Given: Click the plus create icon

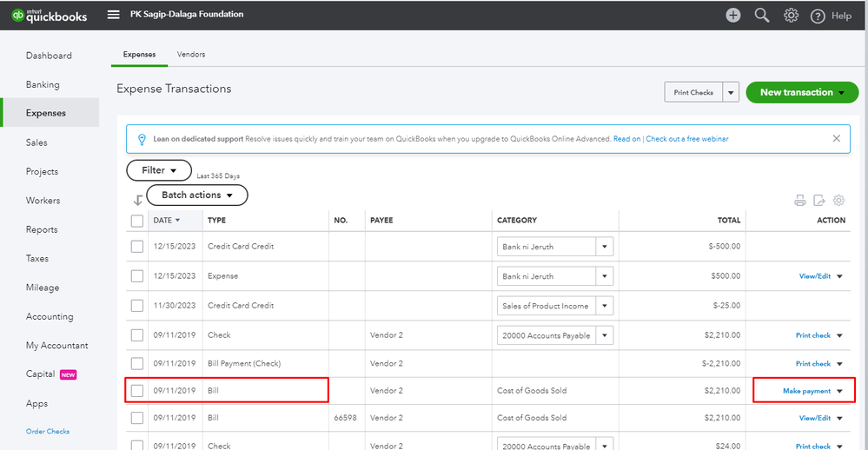Looking at the screenshot, I should [x=733, y=15].
